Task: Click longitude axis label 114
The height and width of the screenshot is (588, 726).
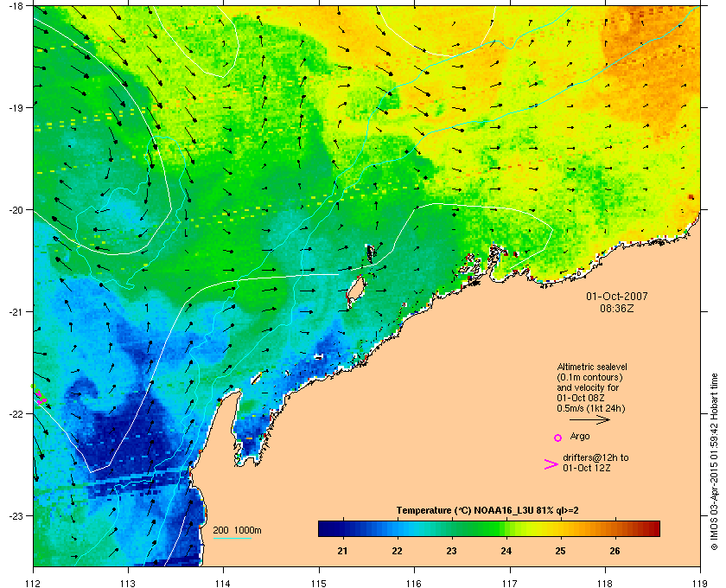Action: pyautogui.click(x=223, y=583)
